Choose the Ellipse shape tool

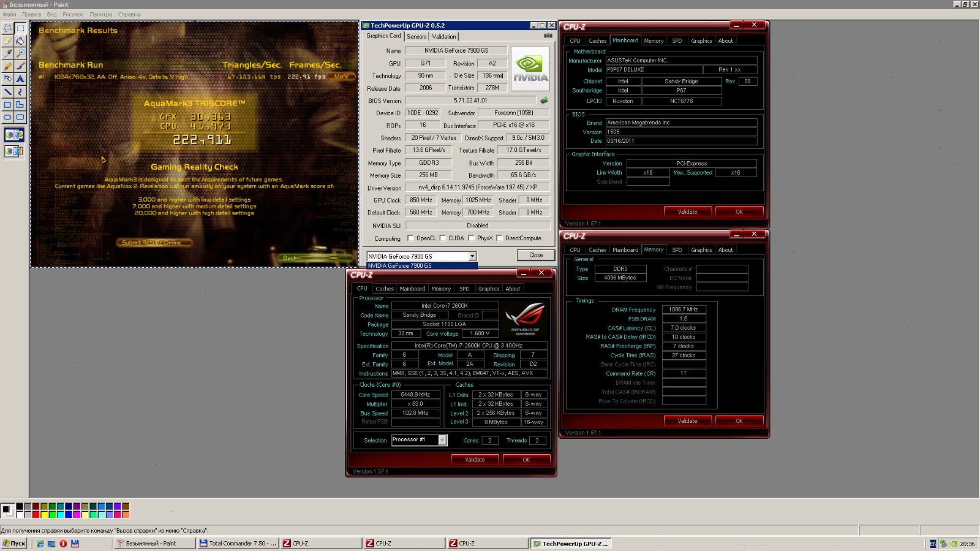tap(7, 117)
